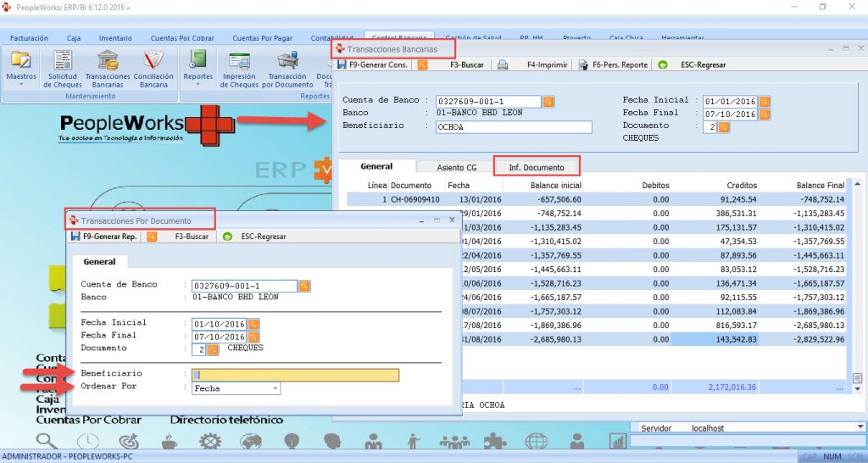Image resolution: width=868 pixels, height=463 pixels.
Task: Open Solicitud de Cheques from the ribbon
Action: click(63, 69)
